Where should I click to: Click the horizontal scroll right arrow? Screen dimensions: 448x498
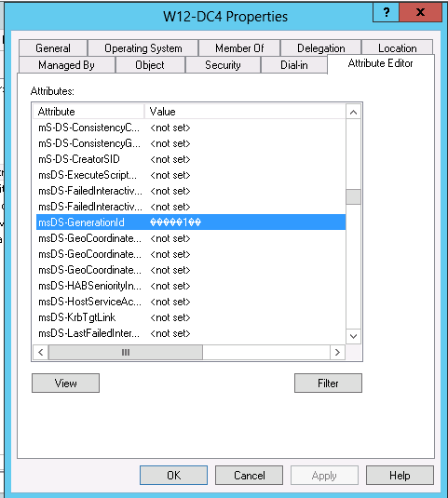pyautogui.click(x=337, y=352)
